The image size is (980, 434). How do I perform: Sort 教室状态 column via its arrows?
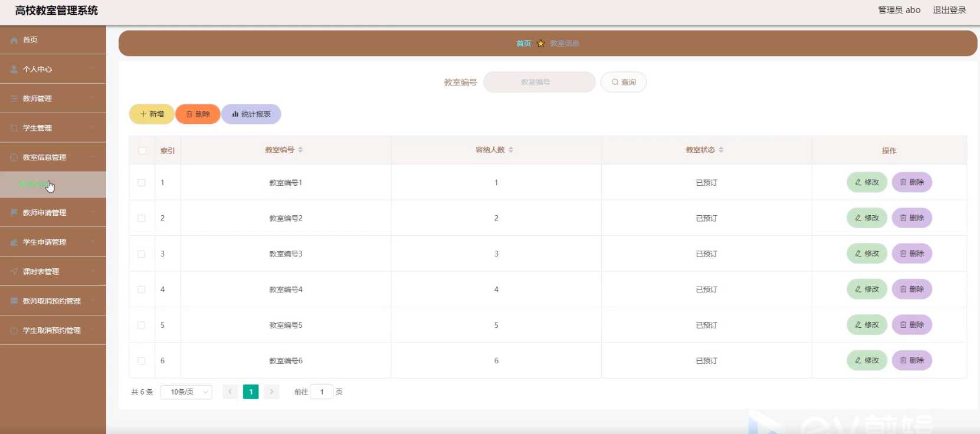pos(721,150)
